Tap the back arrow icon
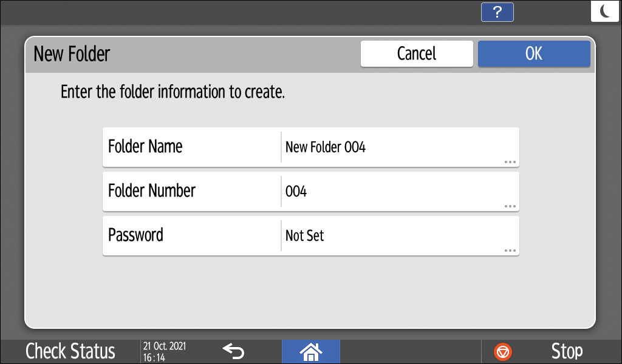622x364 pixels. (233, 351)
